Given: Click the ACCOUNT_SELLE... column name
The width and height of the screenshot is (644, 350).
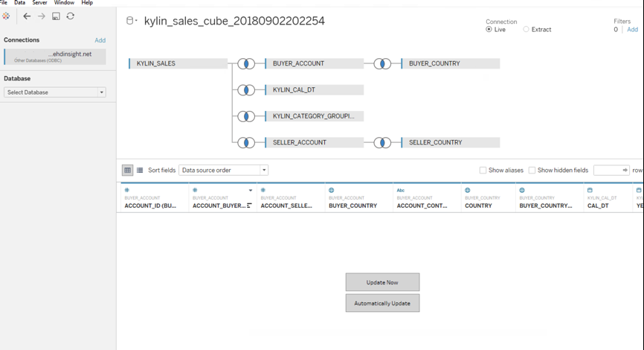Looking at the screenshot, I should coord(286,206).
